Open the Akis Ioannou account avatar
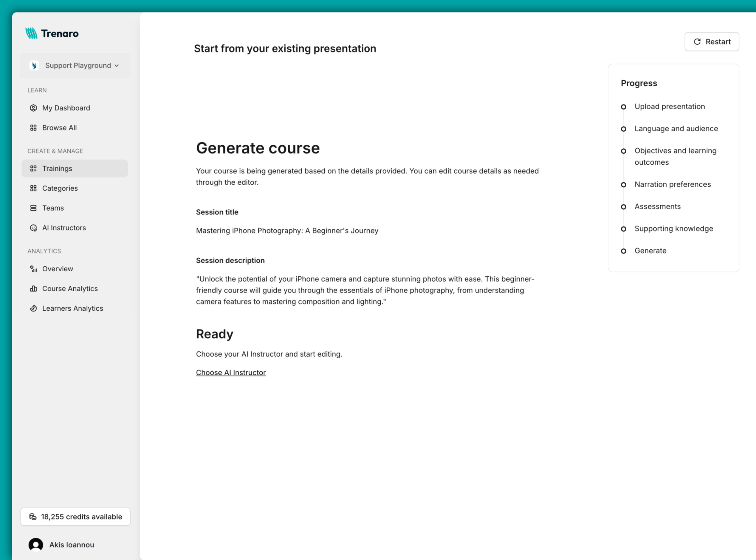This screenshot has height=560, width=756. click(35, 545)
